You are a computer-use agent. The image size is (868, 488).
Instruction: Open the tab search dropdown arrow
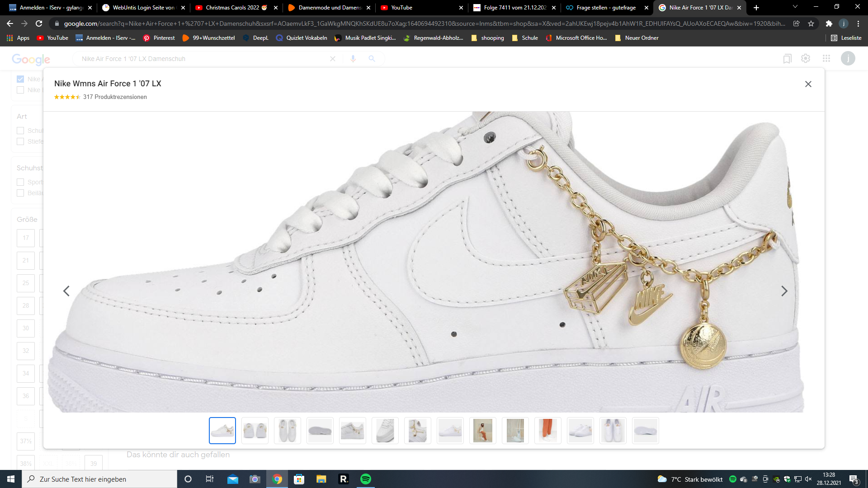point(795,7)
